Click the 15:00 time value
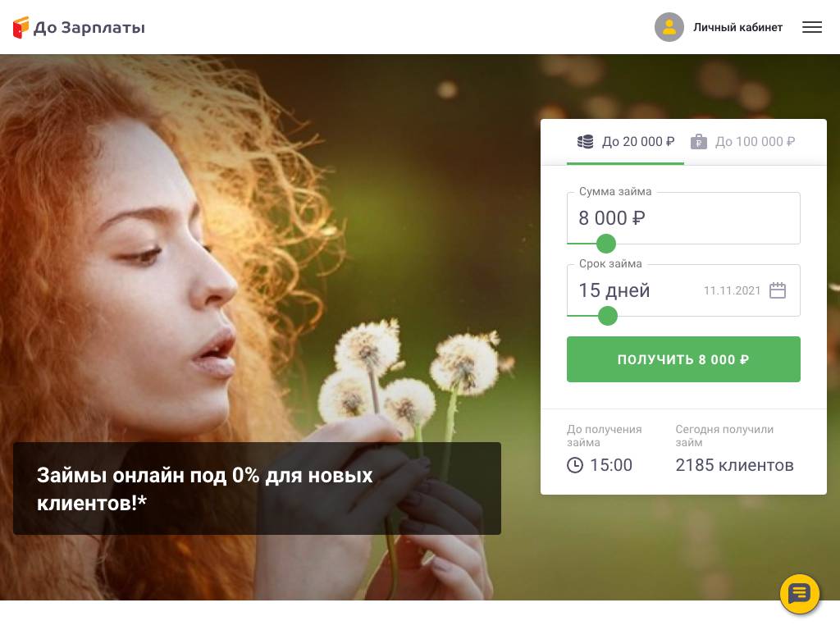 (x=611, y=465)
